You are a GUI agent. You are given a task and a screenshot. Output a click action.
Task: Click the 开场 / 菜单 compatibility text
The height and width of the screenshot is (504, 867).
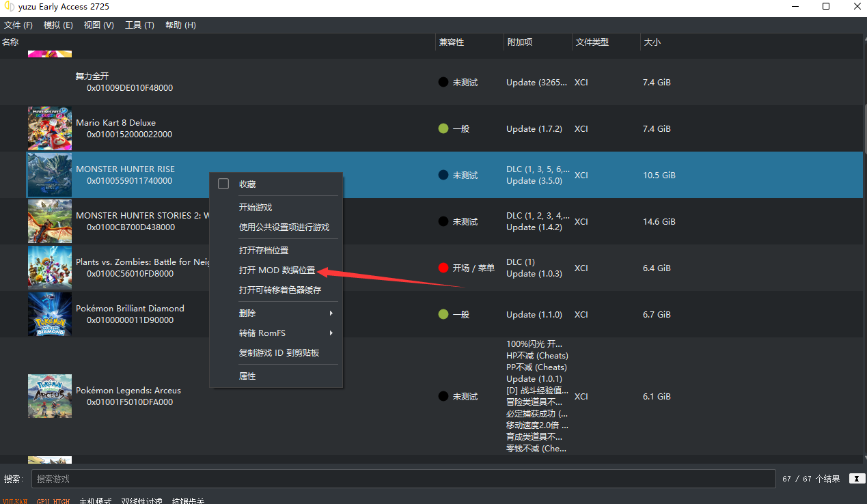click(473, 268)
